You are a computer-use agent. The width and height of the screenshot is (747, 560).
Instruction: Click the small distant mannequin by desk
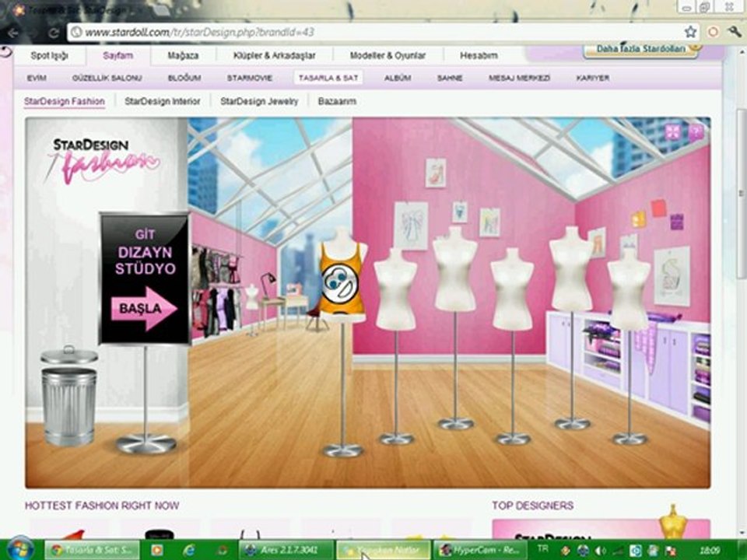[x=251, y=309]
